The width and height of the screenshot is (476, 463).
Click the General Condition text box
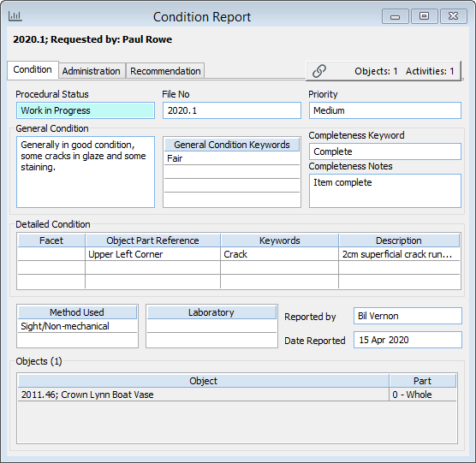(86, 172)
